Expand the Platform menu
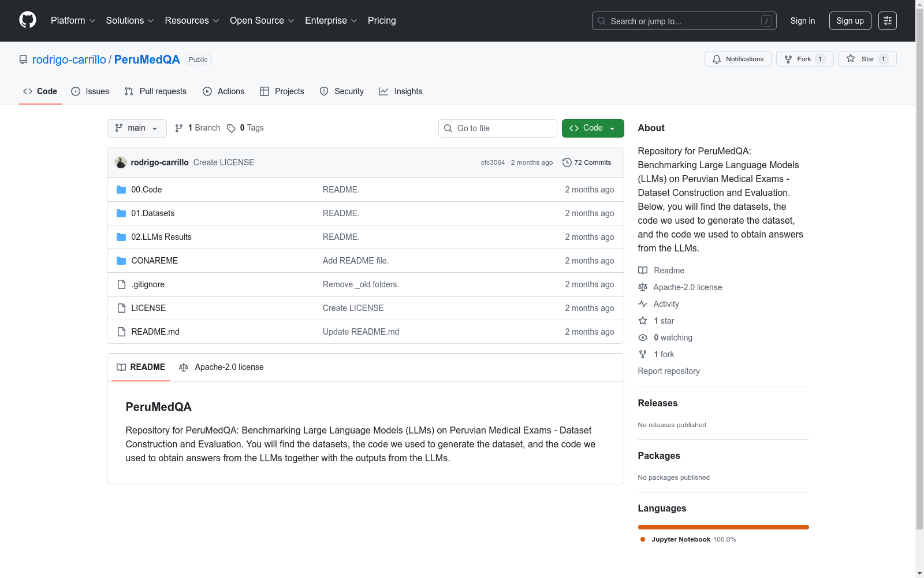The image size is (924, 578). pyautogui.click(x=73, y=21)
